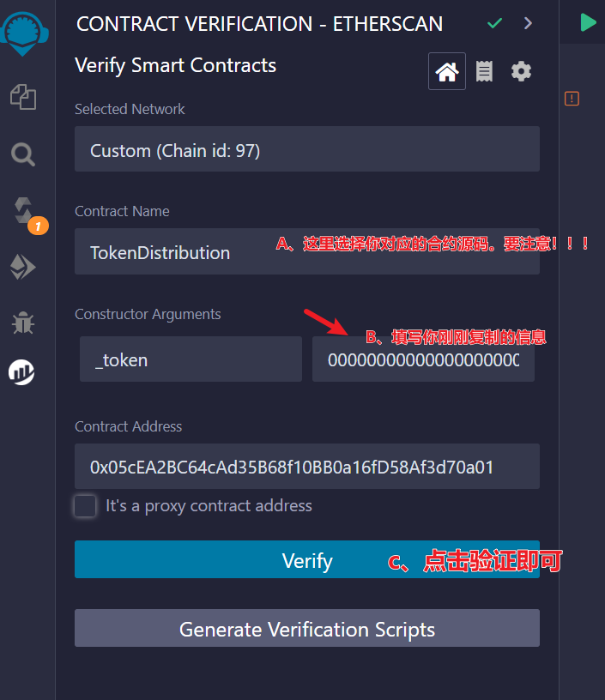Click the green run play icon
This screenshot has height=700, width=605.
pos(588,23)
